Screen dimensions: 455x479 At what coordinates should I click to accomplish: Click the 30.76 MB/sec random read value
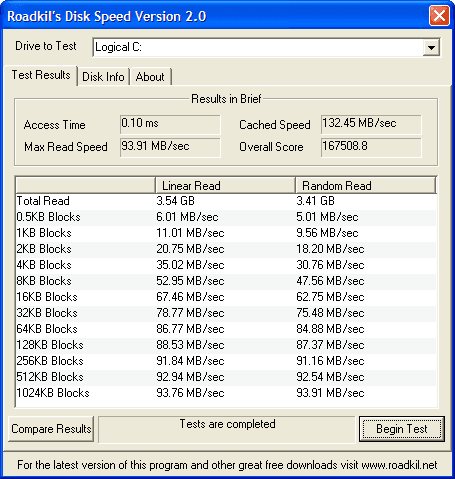tap(330, 265)
